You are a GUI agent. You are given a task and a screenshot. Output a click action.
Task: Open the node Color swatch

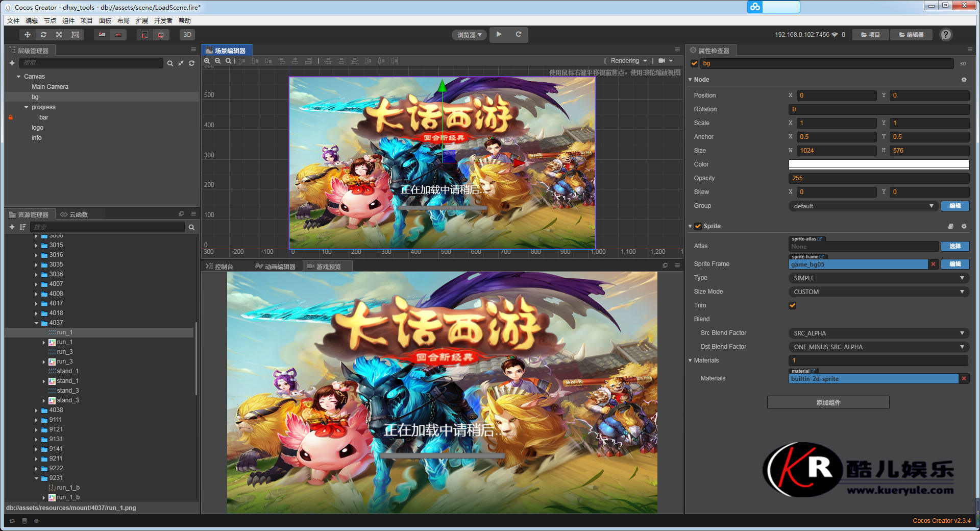pos(878,164)
